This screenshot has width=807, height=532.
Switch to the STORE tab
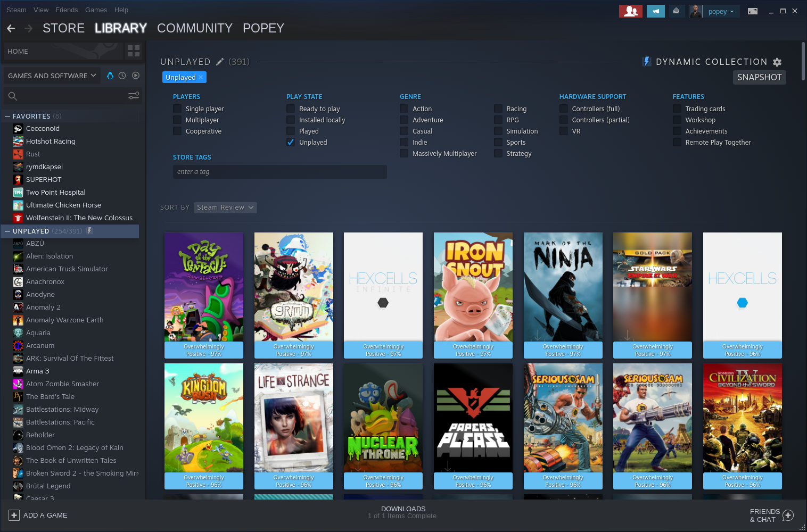tap(64, 28)
